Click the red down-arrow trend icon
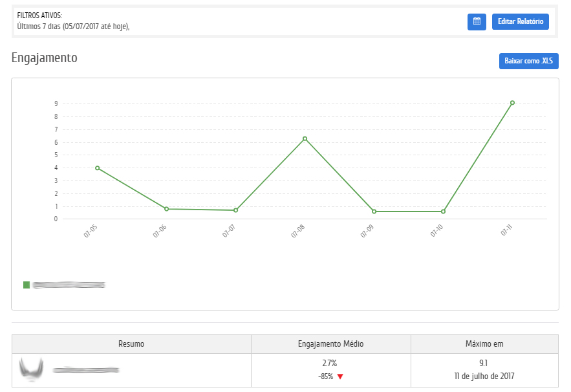This screenshot has width=571, height=392. (x=340, y=376)
